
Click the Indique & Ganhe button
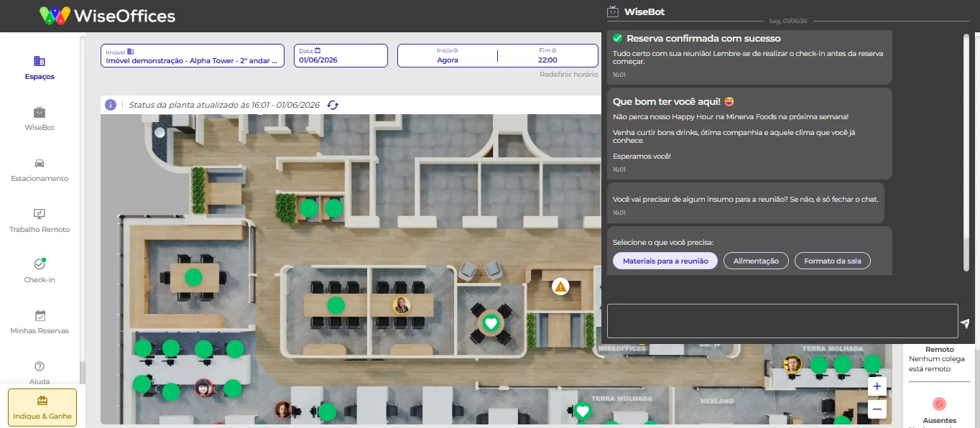[42, 407]
